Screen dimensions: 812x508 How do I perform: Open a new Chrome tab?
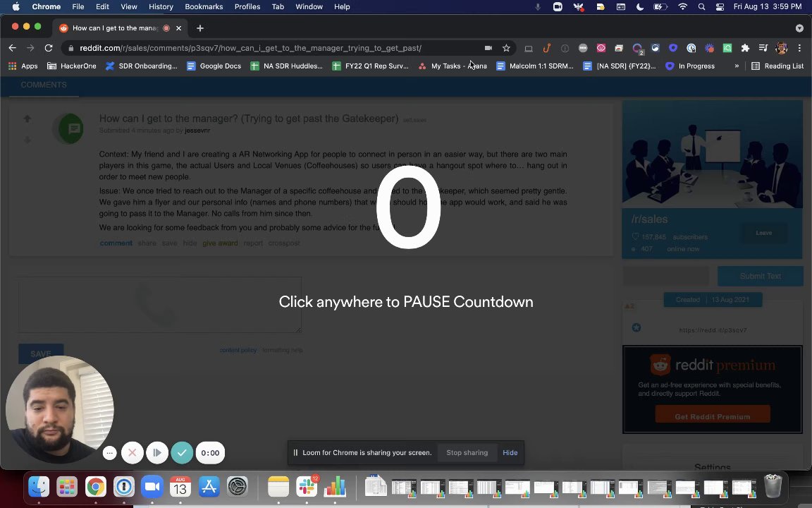200,28
